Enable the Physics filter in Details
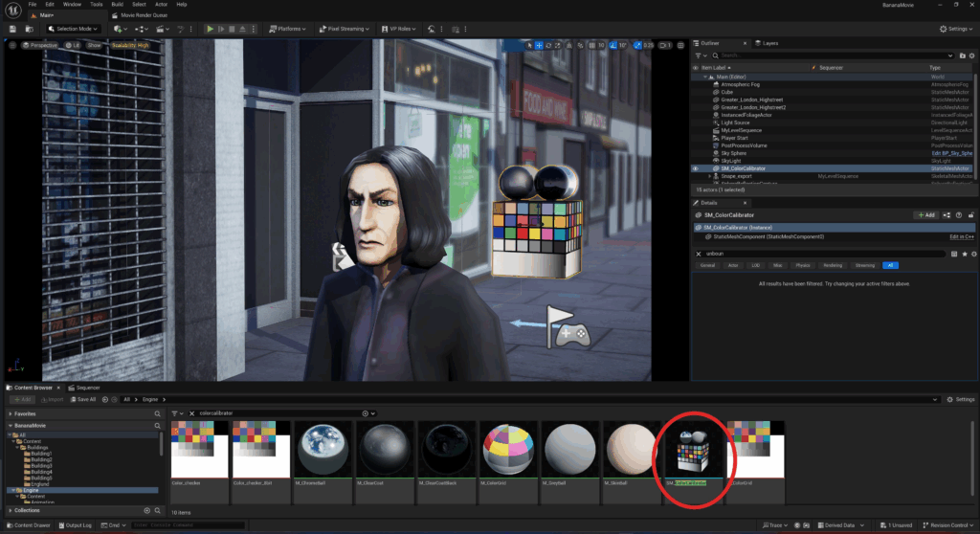980x534 pixels. [x=803, y=265]
